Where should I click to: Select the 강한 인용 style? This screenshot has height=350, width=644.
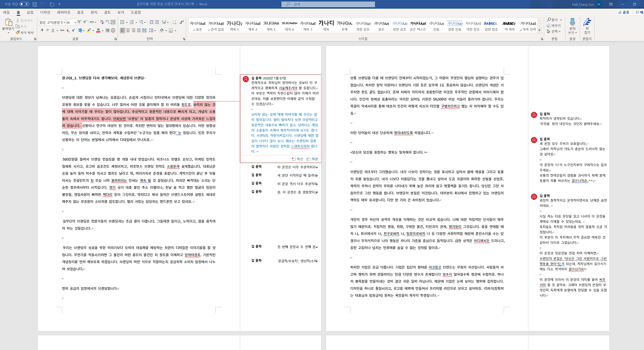455,26
